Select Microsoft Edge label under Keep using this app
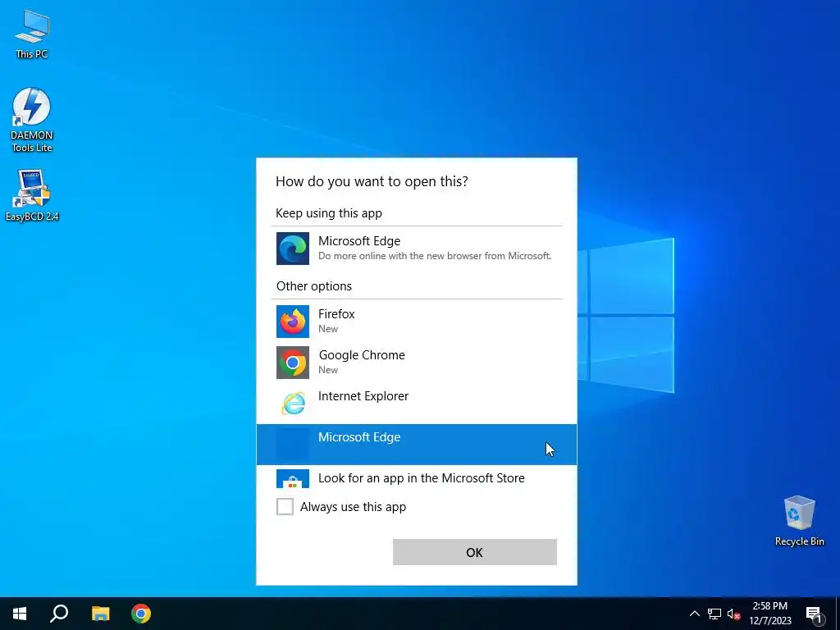This screenshot has width=840, height=630. 359,241
